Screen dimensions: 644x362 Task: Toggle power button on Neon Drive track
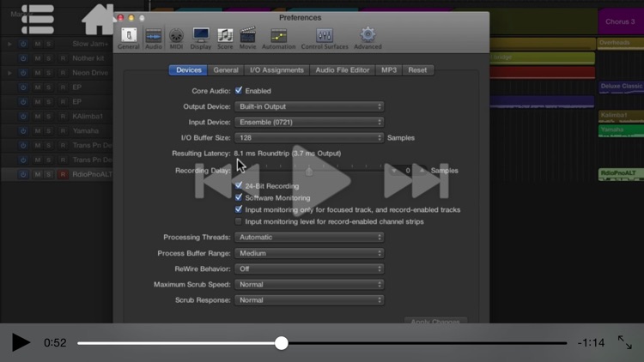[x=23, y=73]
